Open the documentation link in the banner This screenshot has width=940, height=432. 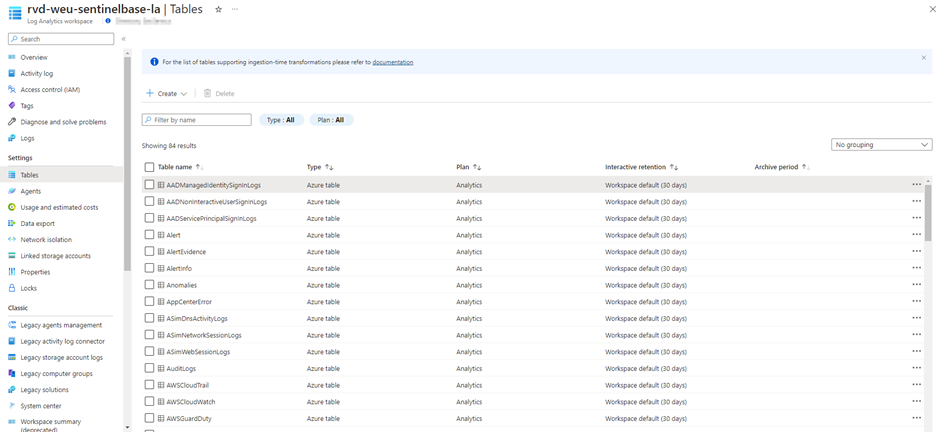pyautogui.click(x=393, y=62)
